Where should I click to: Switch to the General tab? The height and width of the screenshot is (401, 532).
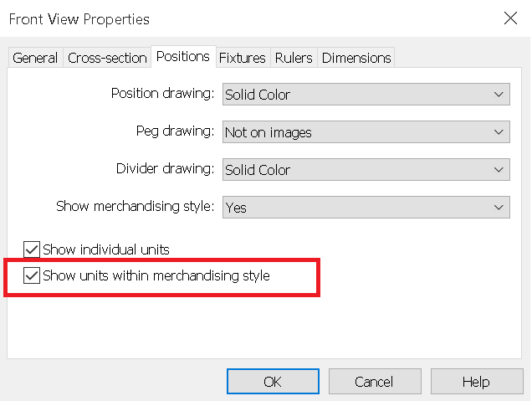[35, 58]
